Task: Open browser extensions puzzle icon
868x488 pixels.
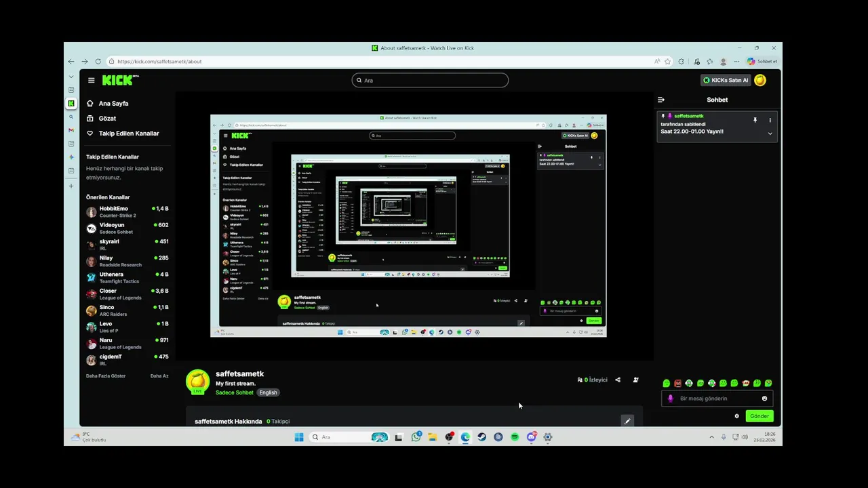Action: pyautogui.click(x=682, y=61)
